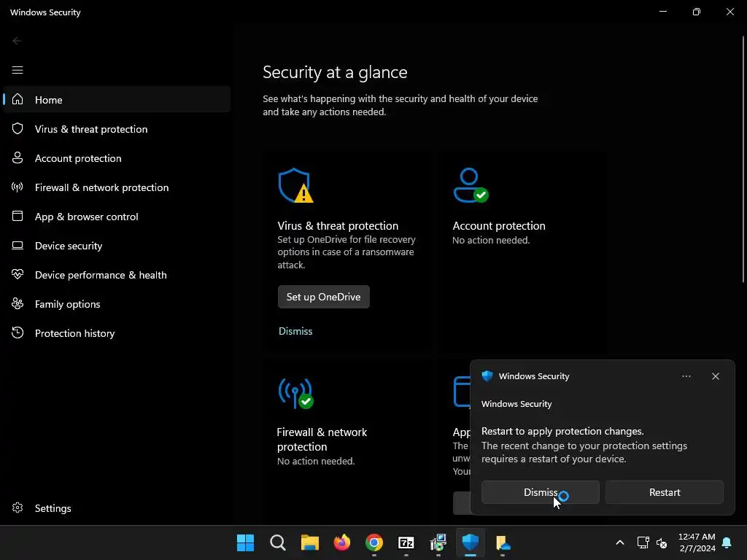Click the main page vertical scrollbar
This screenshot has height=560, width=747.
coord(743,160)
